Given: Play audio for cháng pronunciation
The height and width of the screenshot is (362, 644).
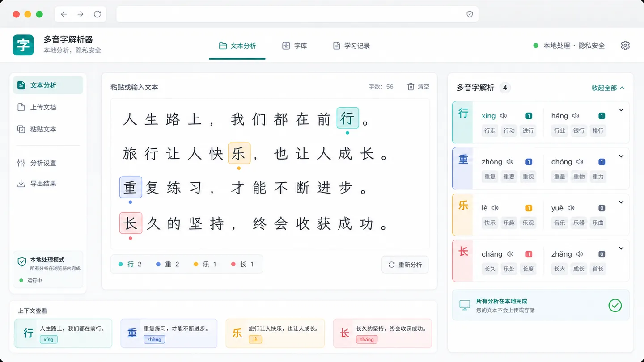Looking at the screenshot, I should click(x=510, y=254).
